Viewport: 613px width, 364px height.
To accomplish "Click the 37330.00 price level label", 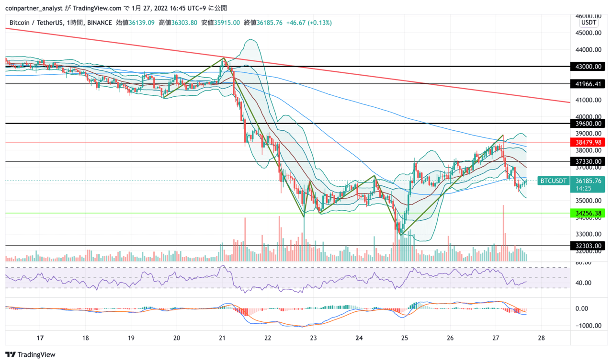I will click(x=588, y=162).
